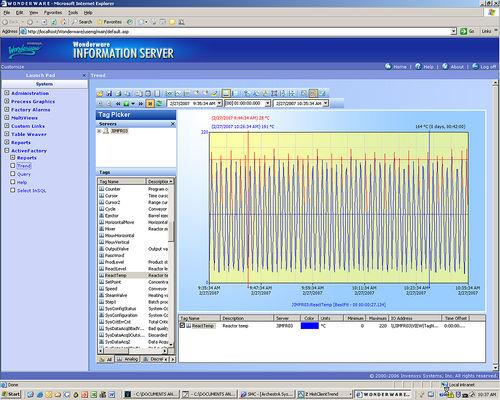Click the magnifier zoom-out icon in time toolbar
The height and width of the screenshot is (400, 500).
[108, 104]
